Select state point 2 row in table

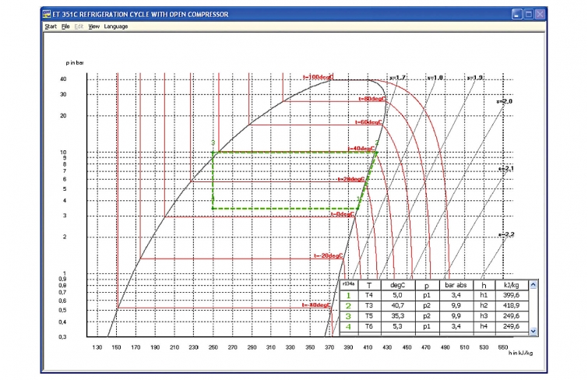(x=349, y=308)
